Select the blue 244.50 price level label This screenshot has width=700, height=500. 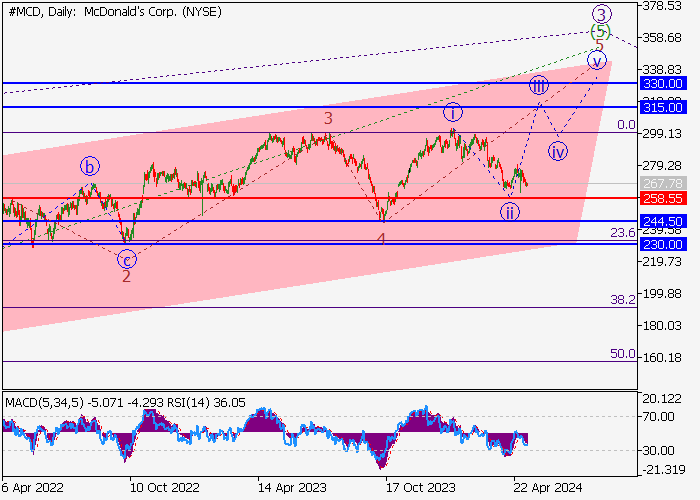coord(663,221)
